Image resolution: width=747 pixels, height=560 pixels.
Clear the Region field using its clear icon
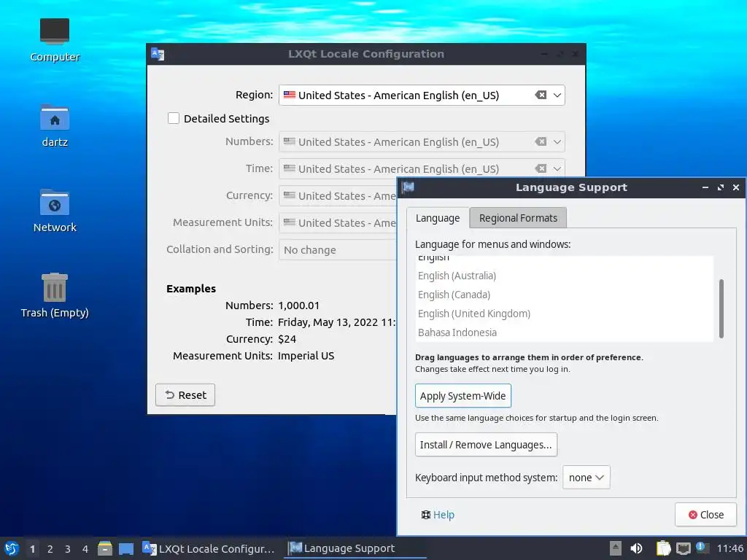click(x=541, y=95)
